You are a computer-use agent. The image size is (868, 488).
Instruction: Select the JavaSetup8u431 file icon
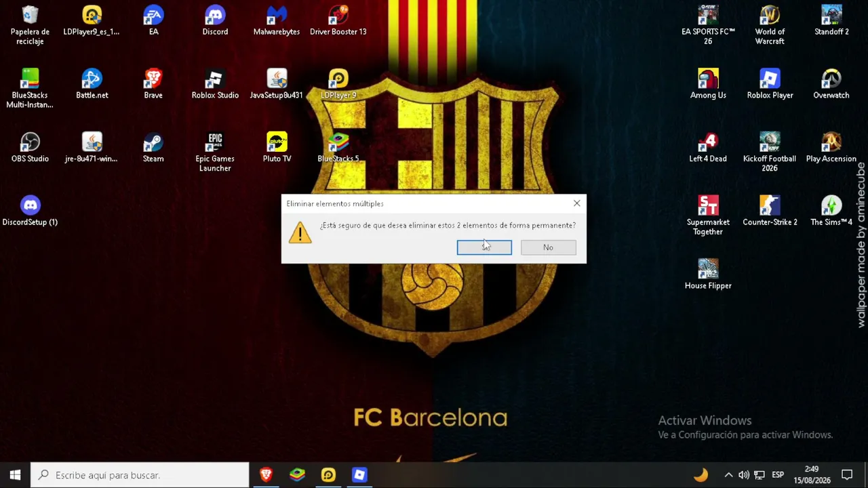(277, 85)
